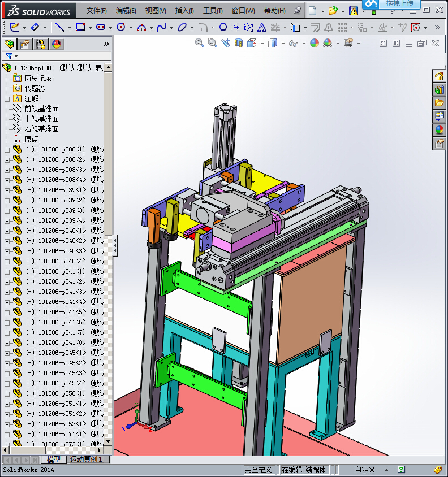The height and width of the screenshot is (477, 448).
Task: Open the 窗口(W) menu
Action: click(x=243, y=11)
